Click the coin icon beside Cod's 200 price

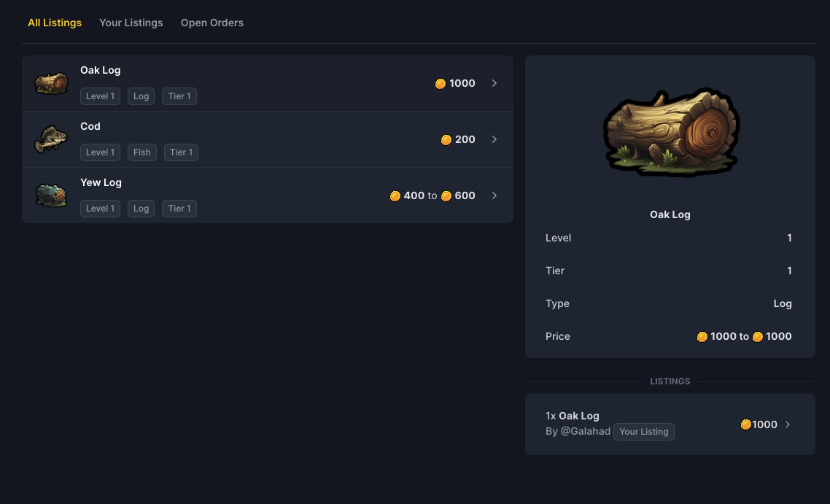coord(446,139)
